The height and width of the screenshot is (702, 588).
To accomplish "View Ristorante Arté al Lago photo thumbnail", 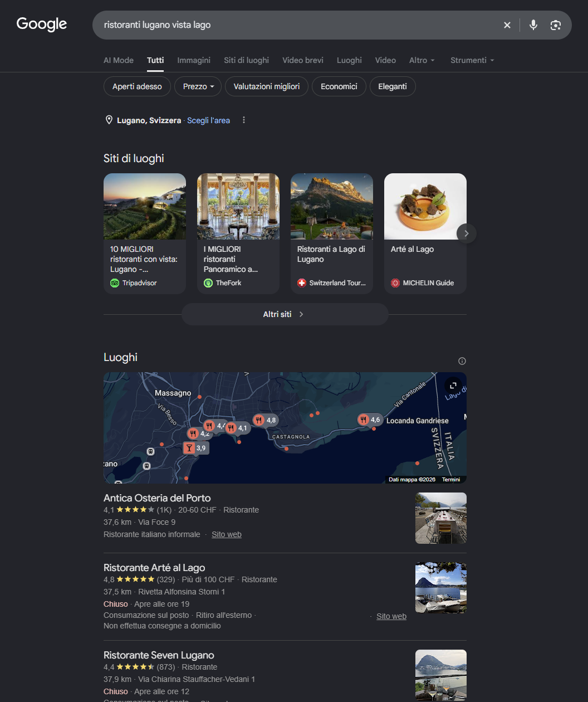I will click(x=441, y=588).
